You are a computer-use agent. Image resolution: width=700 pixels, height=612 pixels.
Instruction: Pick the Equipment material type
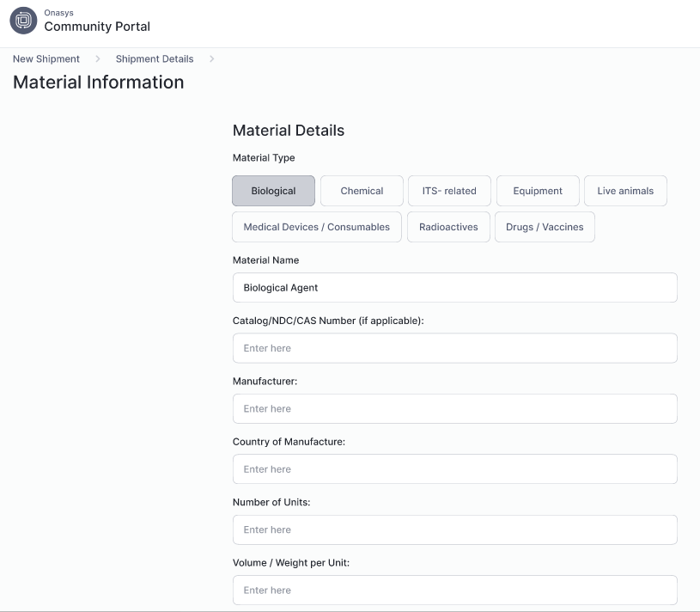538,191
